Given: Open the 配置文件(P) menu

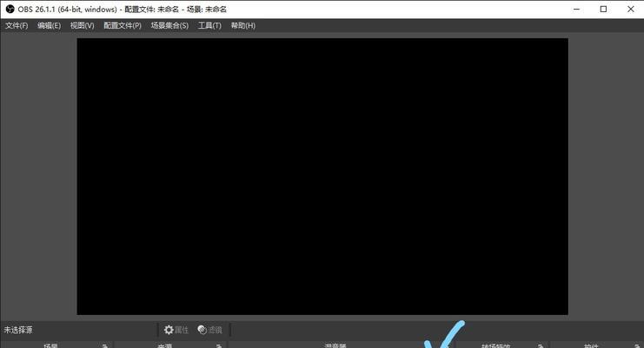Looking at the screenshot, I should (x=123, y=25).
